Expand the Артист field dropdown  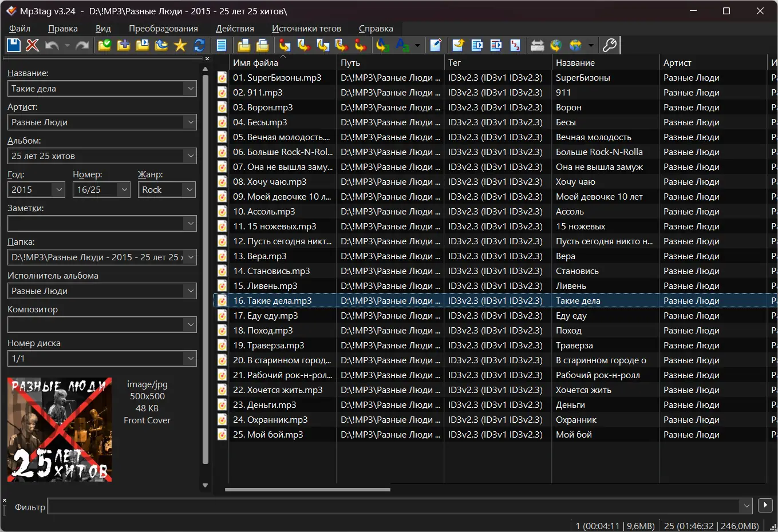point(191,122)
